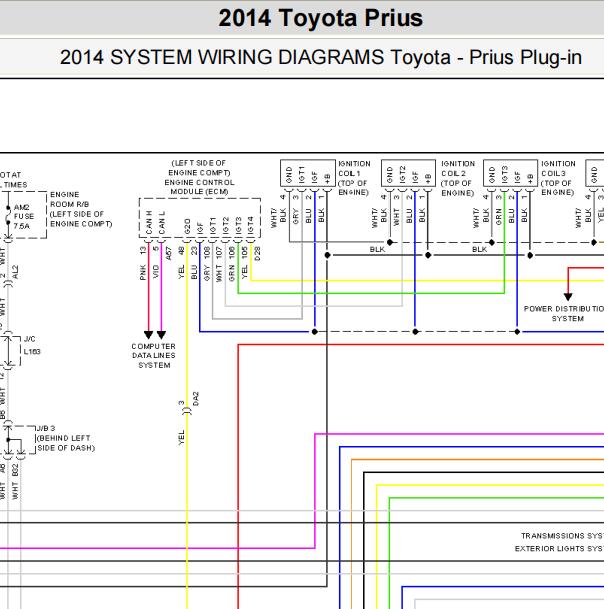The height and width of the screenshot is (609, 604).
Task: Select the "GRN" wire label under Ignition Coil 3
Action: [x=499, y=216]
